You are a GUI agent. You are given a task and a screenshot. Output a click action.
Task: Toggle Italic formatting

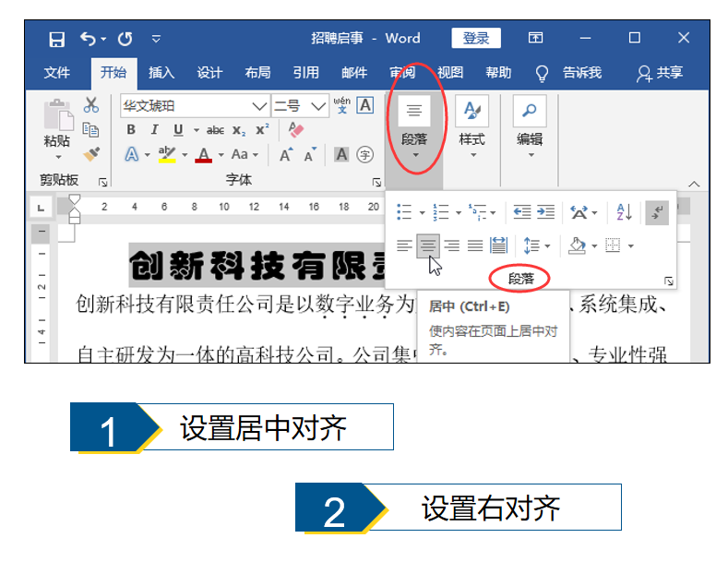tap(155, 129)
